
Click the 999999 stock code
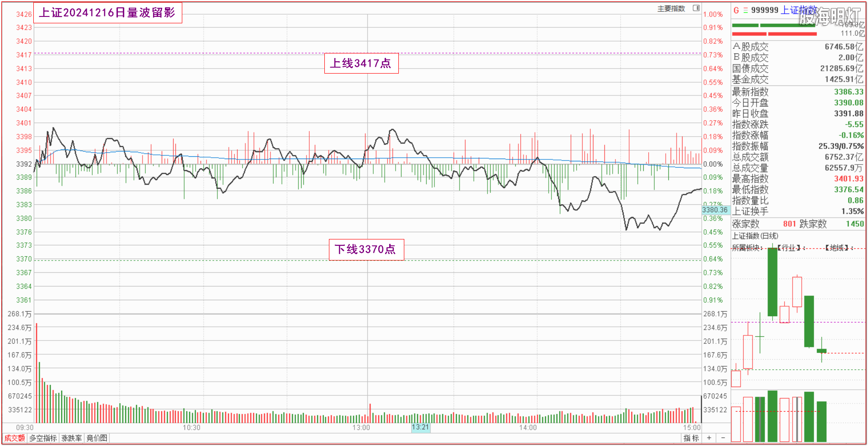point(765,10)
